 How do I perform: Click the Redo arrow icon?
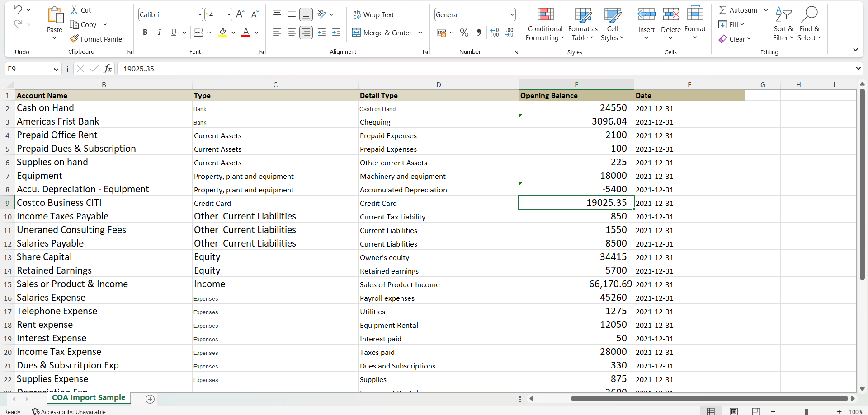tap(18, 24)
